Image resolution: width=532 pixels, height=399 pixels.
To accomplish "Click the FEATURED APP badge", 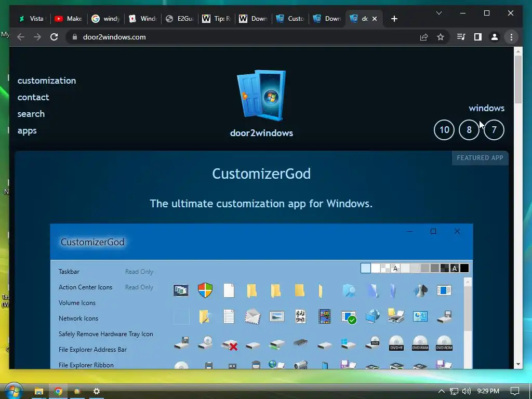I will [x=480, y=158].
